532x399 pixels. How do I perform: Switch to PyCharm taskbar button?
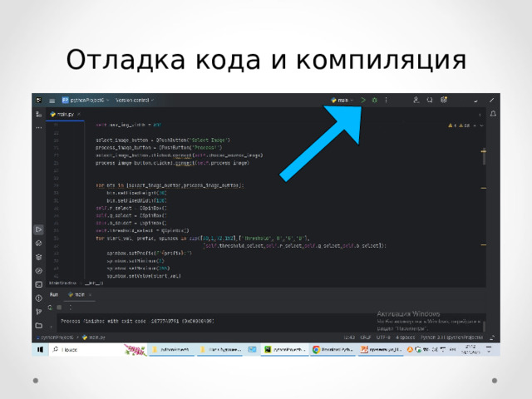[284, 349]
